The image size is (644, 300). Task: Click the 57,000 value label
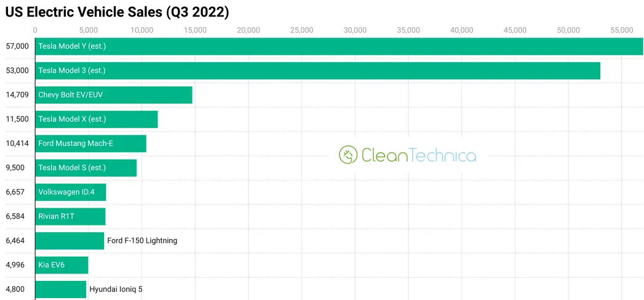click(17, 46)
